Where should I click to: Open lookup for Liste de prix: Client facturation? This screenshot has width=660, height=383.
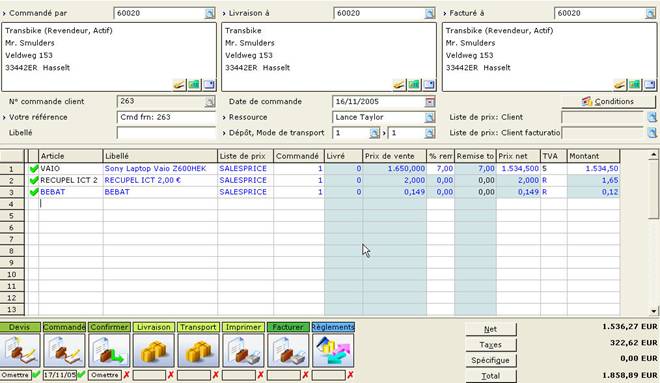coord(652,133)
